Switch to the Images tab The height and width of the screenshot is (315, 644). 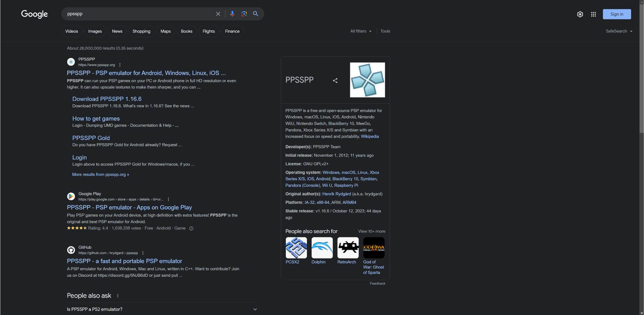[95, 31]
